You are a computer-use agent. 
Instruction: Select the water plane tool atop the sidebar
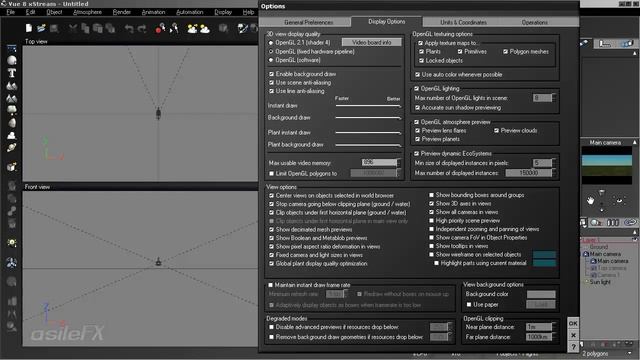(x=12, y=49)
